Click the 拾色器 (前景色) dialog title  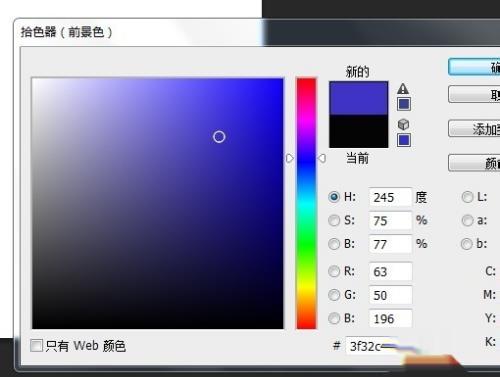(x=66, y=32)
